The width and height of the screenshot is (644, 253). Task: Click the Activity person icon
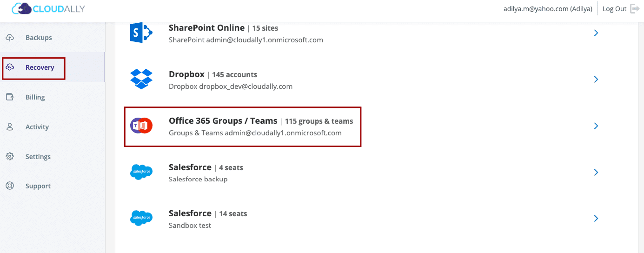pos(10,127)
